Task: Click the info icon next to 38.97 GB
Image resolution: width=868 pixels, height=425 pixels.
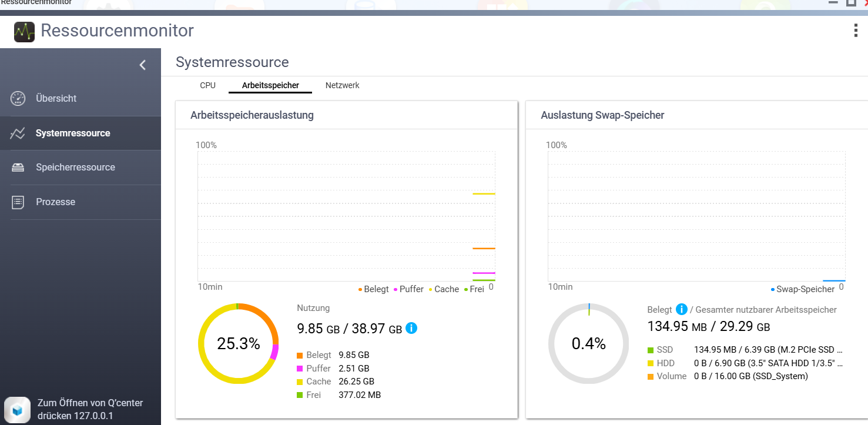Action: pos(411,328)
